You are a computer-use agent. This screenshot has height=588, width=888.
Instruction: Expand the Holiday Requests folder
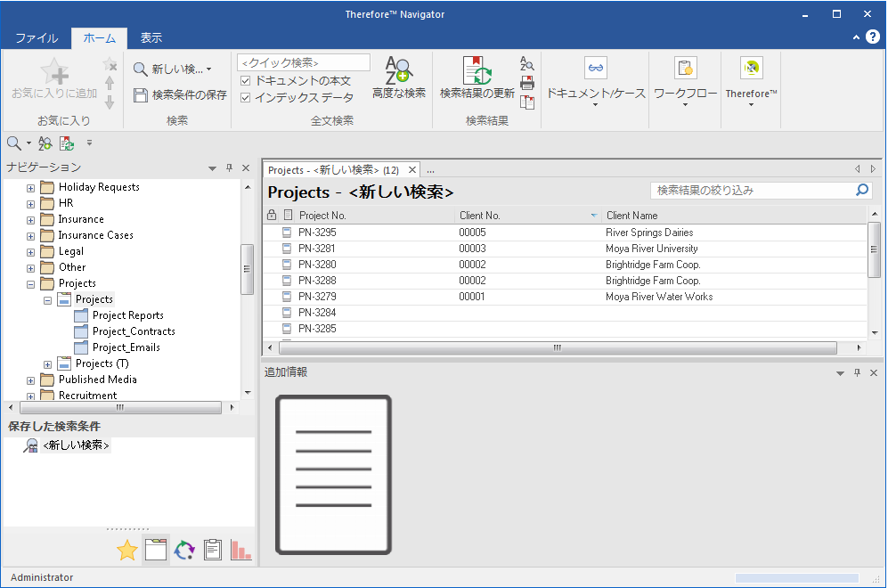pyautogui.click(x=30, y=188)
